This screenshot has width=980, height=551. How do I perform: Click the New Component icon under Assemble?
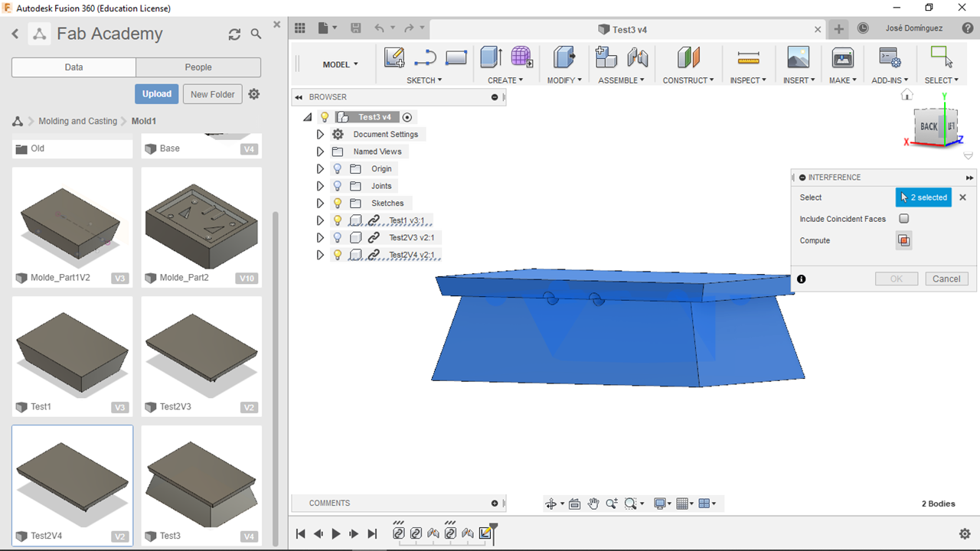click(606, 57)
